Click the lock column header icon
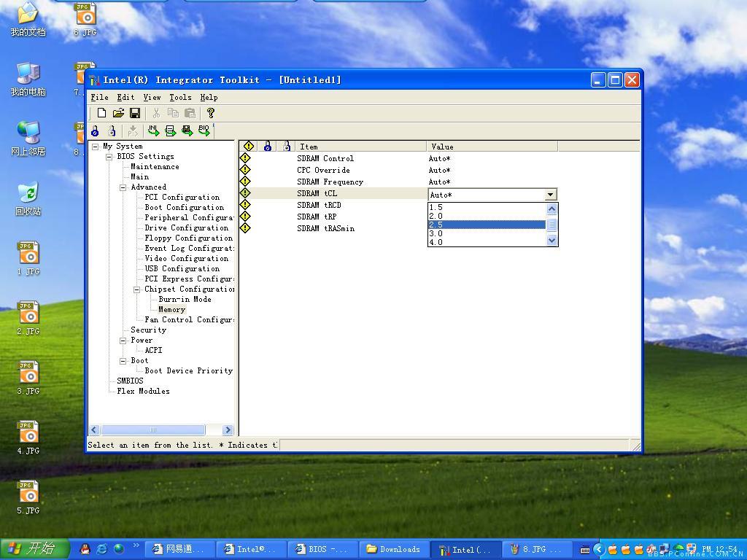Viewport: 747px width, 560px height. (267, 146)
